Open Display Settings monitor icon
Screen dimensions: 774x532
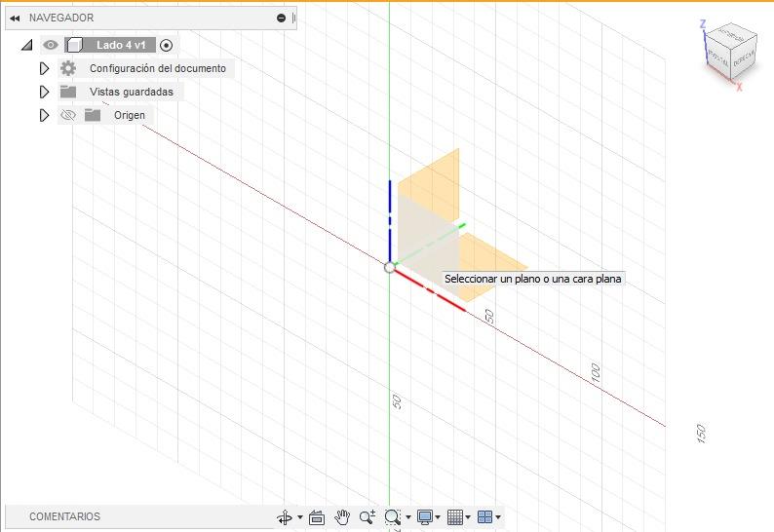coord(424,517)
